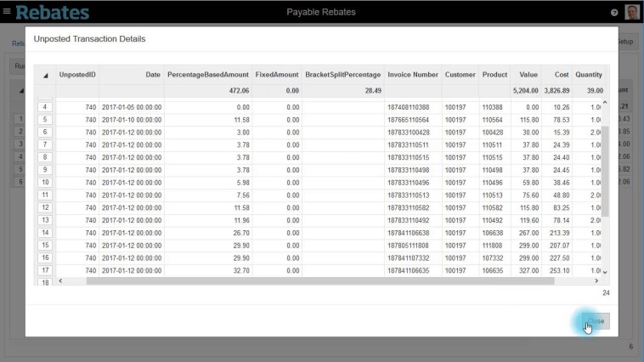This screenshot has width=644, height=362.
Task: Select row number 17 header
Action: point(45,270)
